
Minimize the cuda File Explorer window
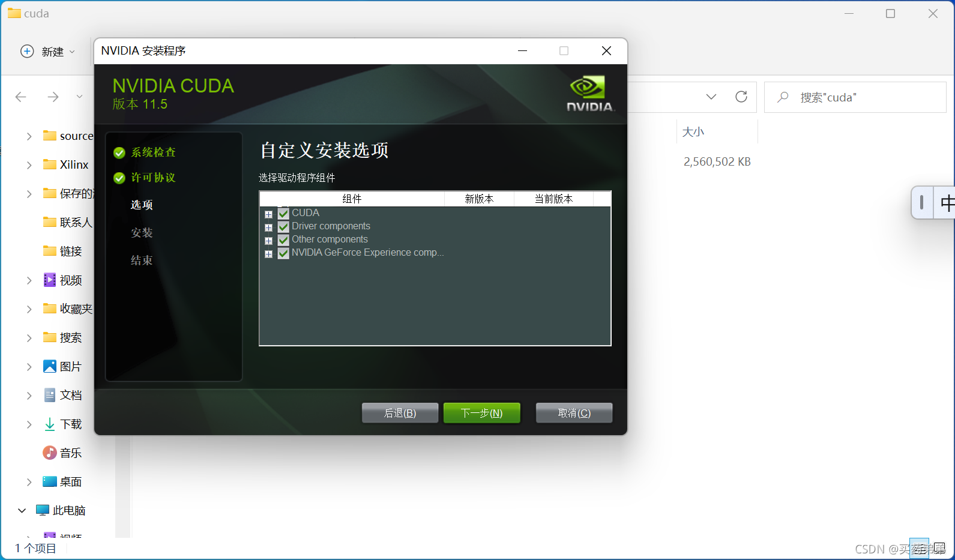[849, 13]
